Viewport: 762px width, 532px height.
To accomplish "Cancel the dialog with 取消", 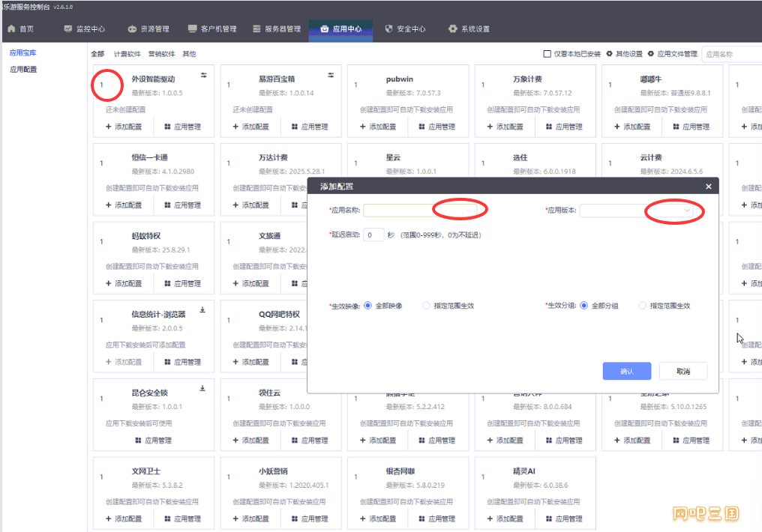I will 683,372.
